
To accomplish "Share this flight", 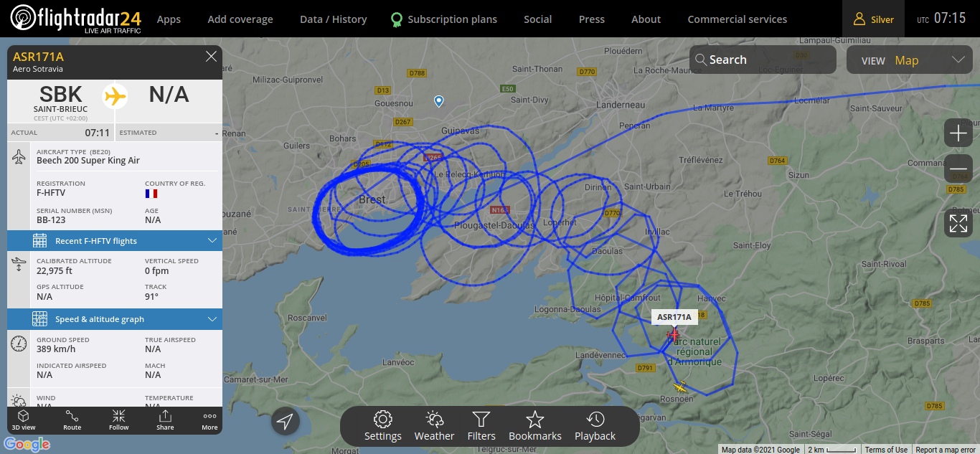I will point(165,420).
